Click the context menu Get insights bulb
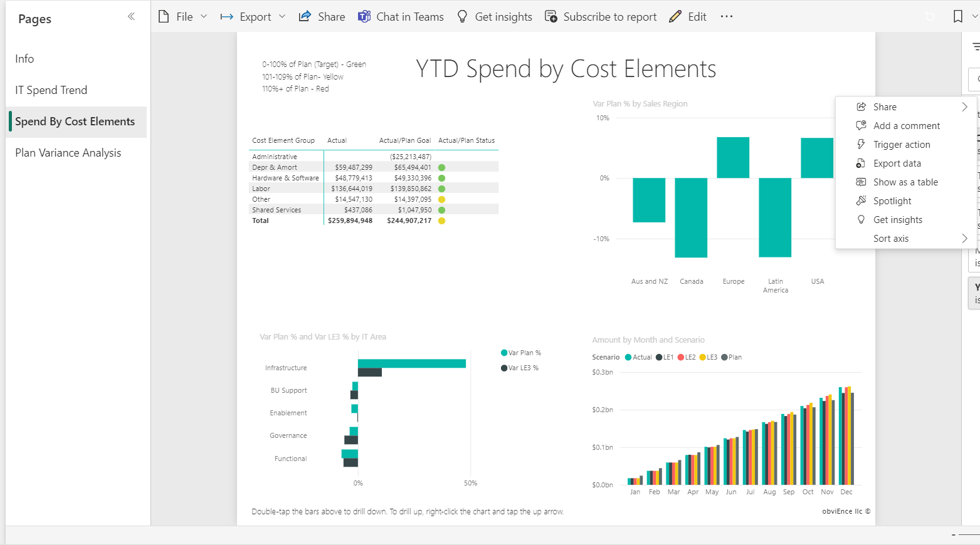This screenshot has width=980, height=545. (861, 220)
